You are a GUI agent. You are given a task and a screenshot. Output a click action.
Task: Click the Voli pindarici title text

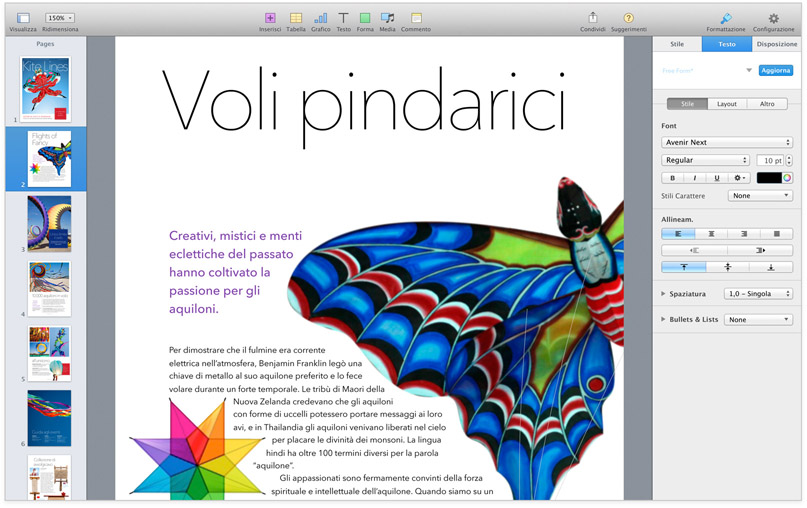(x=363, y=107)
